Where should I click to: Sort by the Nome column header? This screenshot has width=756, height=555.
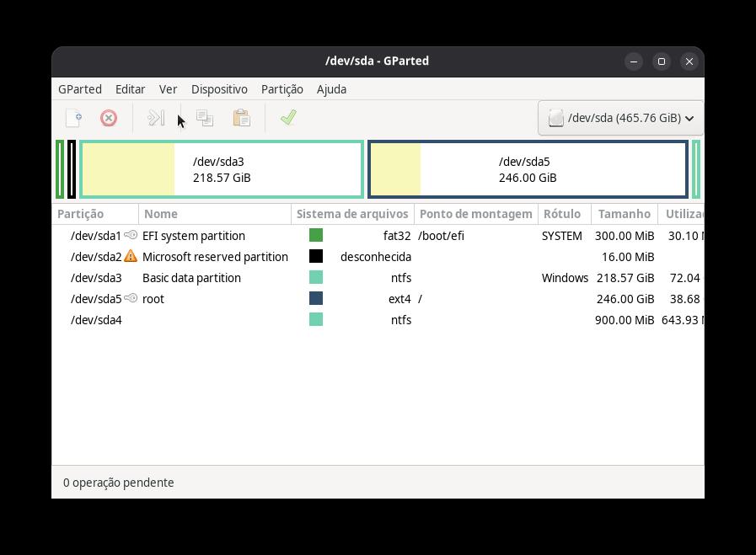[x=215, y=214]
